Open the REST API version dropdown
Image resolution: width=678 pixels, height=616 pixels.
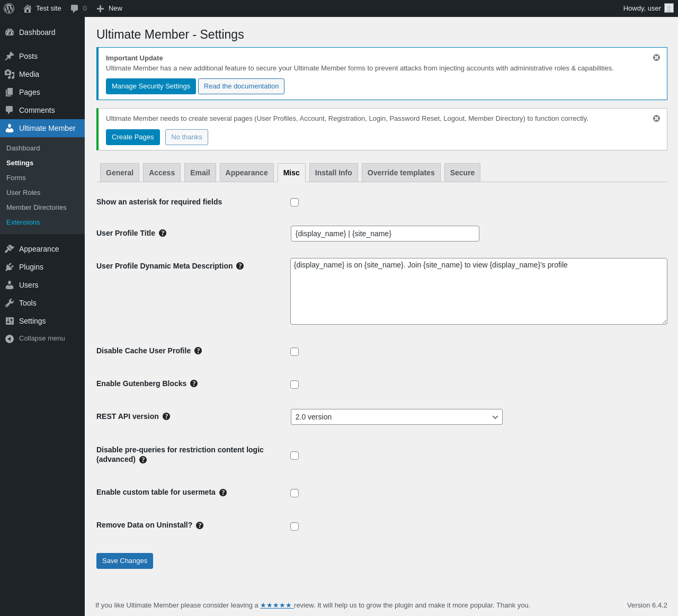click(x=397, y=417)
